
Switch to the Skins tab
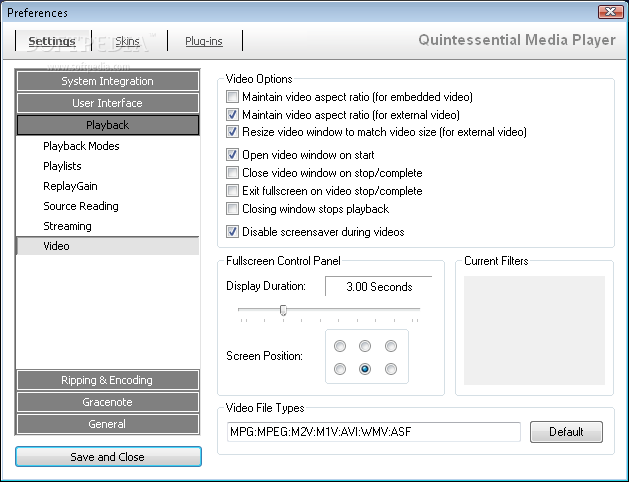pos(127,41)
